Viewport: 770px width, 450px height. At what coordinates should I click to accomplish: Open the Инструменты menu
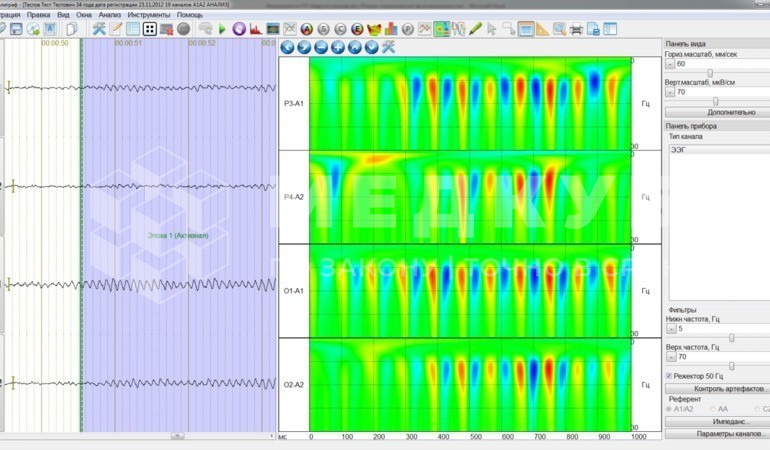pyautogui.click(x=149, y=15)
